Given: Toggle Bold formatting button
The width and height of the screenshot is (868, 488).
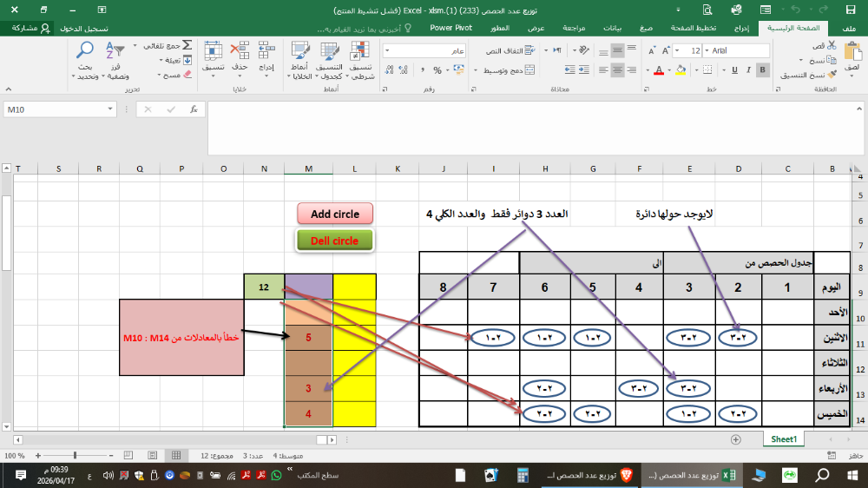Looking at the screenshot, I should tap(764, 70).
